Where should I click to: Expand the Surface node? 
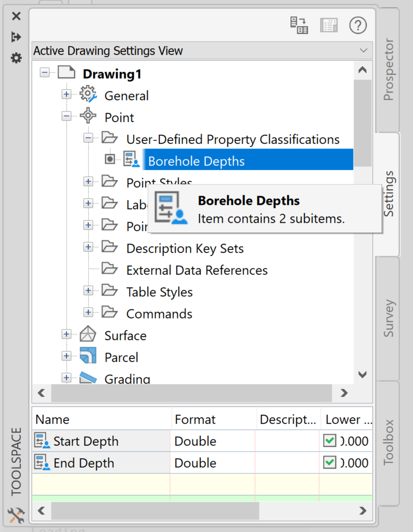click(66, 334)
